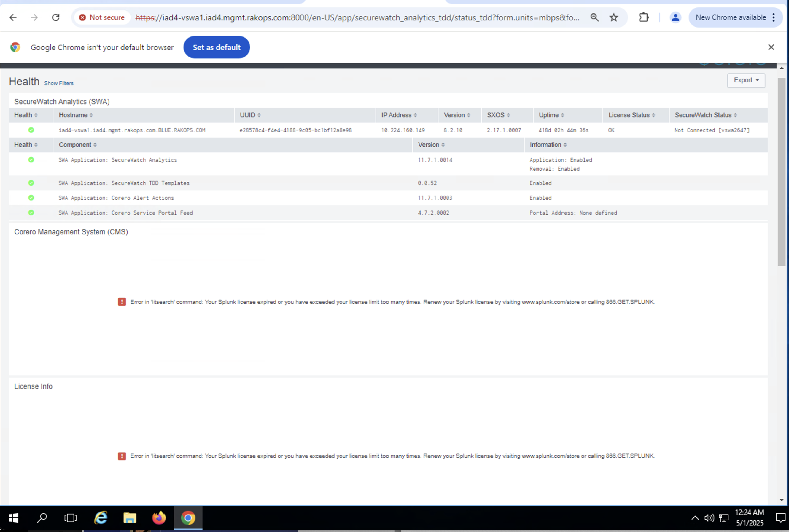Viewport: 789px width, 532px height.
Task: Open the Chrome profile avatar
Action: coord(676,17)
